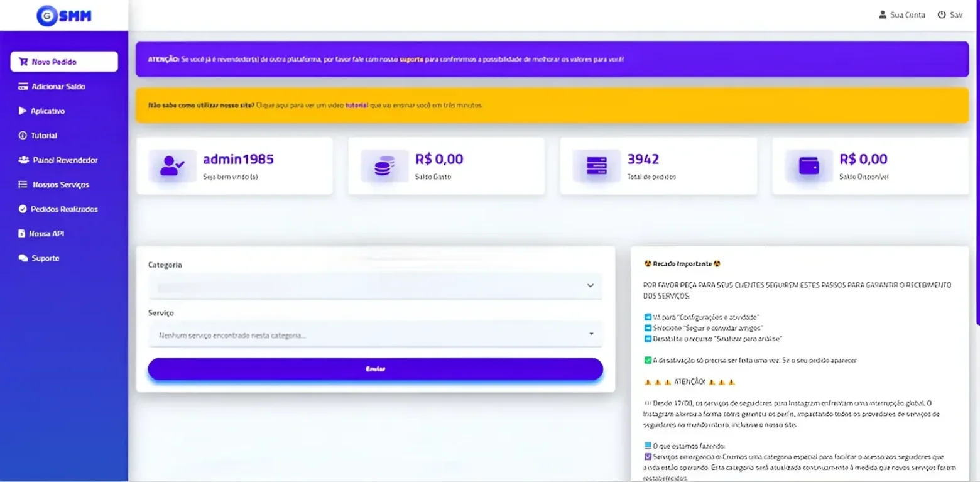
Task: Click the list icon beside Nossos Serviços
Action: click(x=23, y=185)
